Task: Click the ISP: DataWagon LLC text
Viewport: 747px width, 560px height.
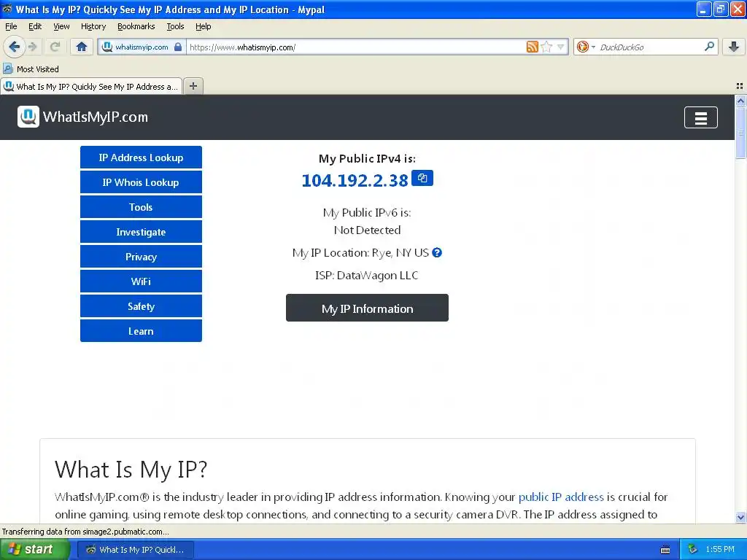Action: pyautogui.click(x=367, y=275)
